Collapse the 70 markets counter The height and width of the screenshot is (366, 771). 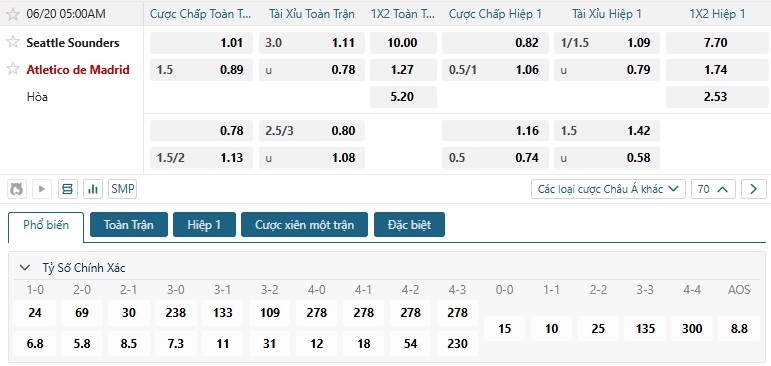(713, 189)
